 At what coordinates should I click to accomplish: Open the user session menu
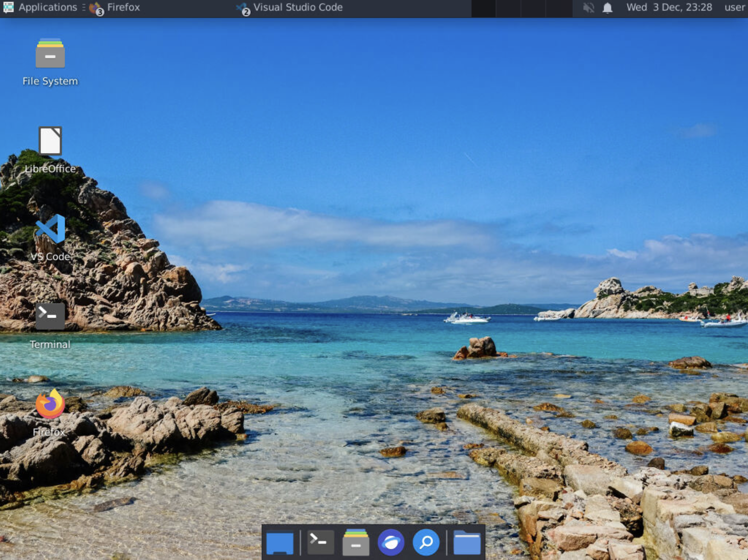[734, 7]
